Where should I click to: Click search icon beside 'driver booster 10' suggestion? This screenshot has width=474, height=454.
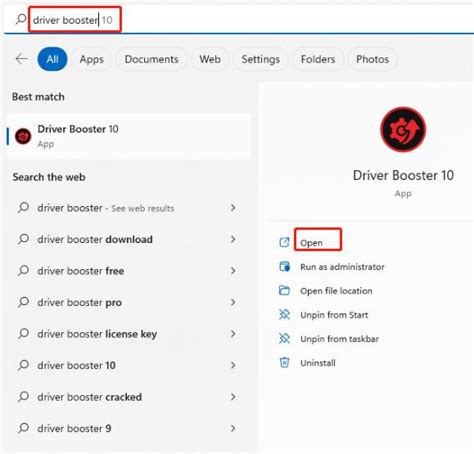coord(24,365)
